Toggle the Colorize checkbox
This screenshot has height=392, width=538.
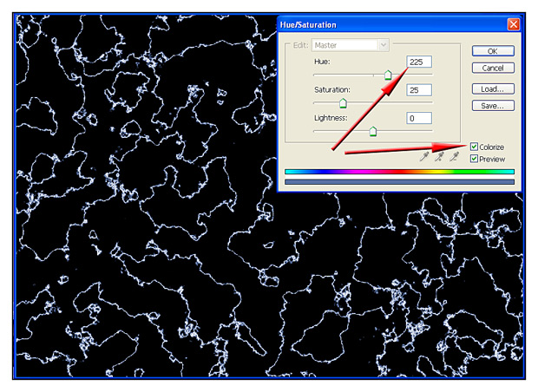pos(474,147)
